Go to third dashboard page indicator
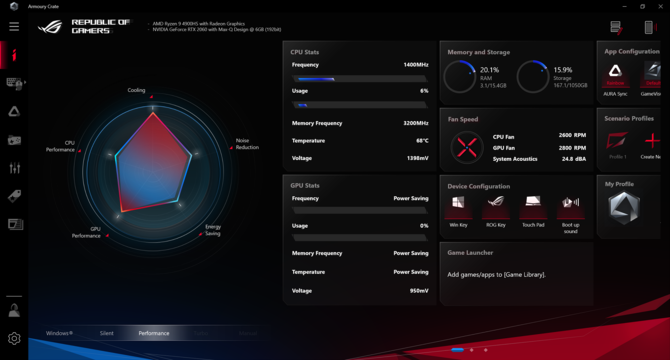This screenshot has width=670, height=360. (486, 350)
